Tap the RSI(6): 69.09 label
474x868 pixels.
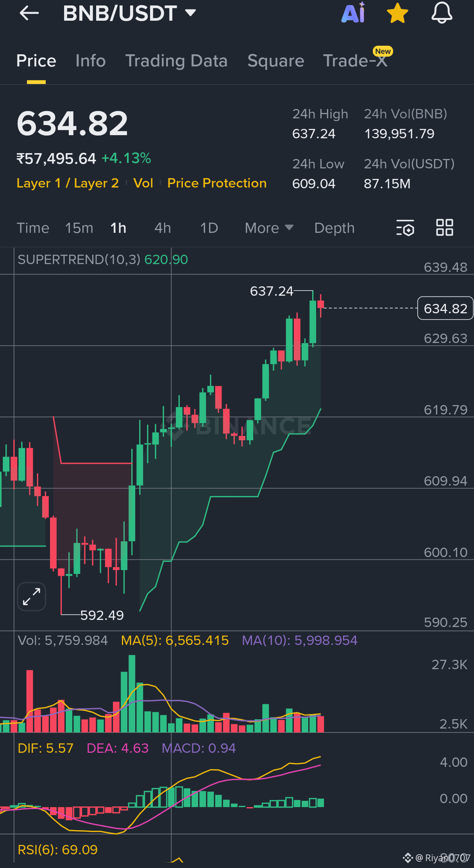pos(58,850)
